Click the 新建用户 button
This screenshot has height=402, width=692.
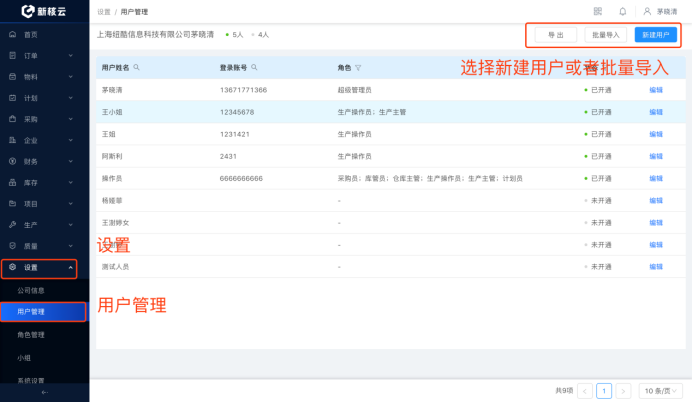(655, 35)
